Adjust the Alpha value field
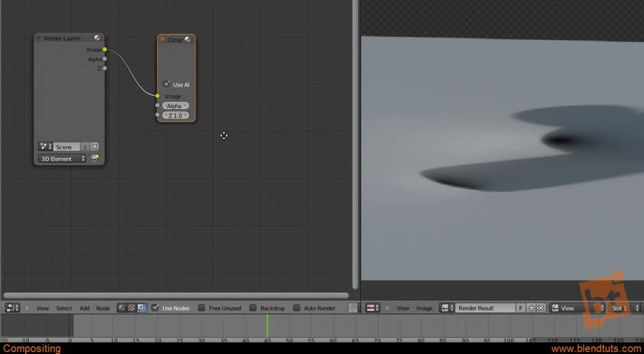Screen dimensions: 644x354 [x=175, y=105]
